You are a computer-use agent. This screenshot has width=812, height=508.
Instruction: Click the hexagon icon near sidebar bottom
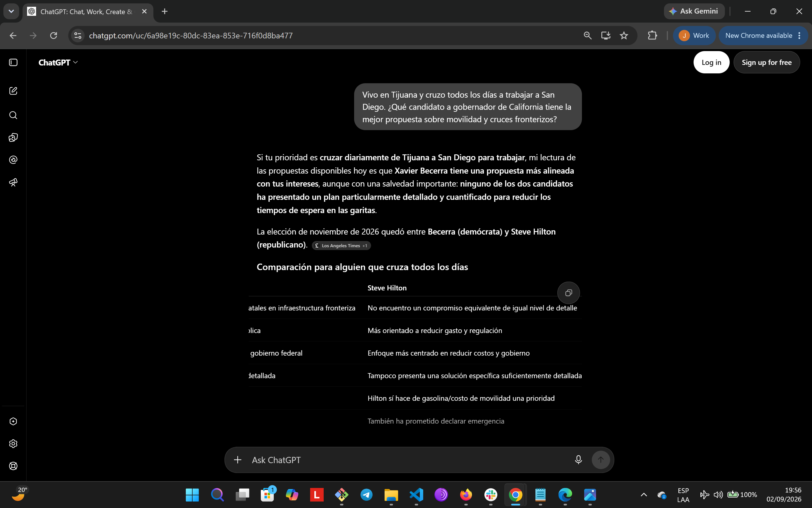pos(13,421)
